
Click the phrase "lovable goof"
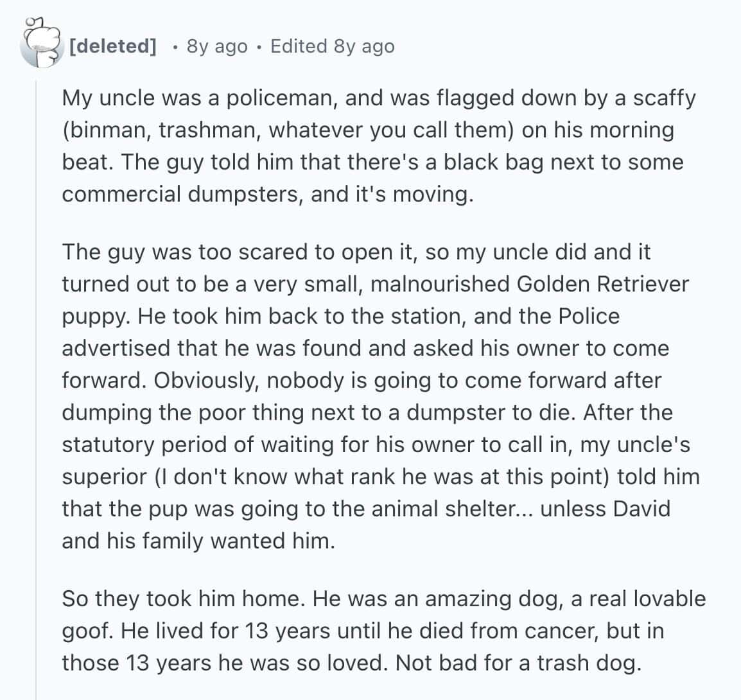click(668, 599)
